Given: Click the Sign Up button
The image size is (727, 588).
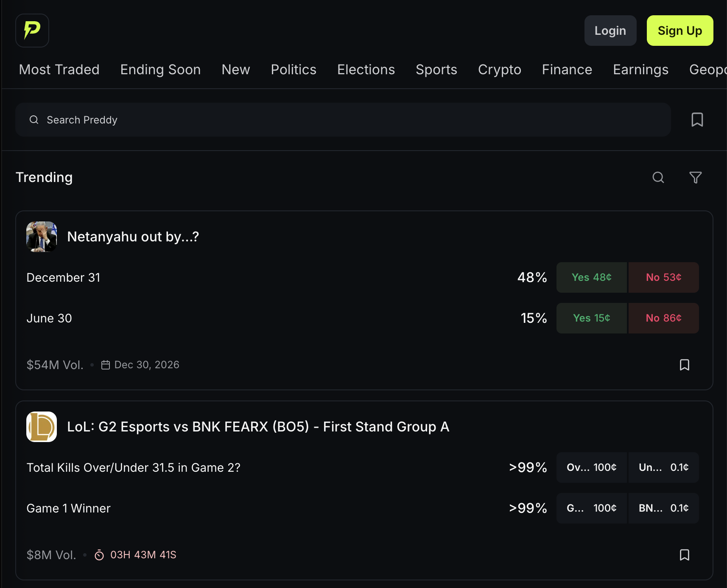Looking at the screenshot, I should [679, 31].
